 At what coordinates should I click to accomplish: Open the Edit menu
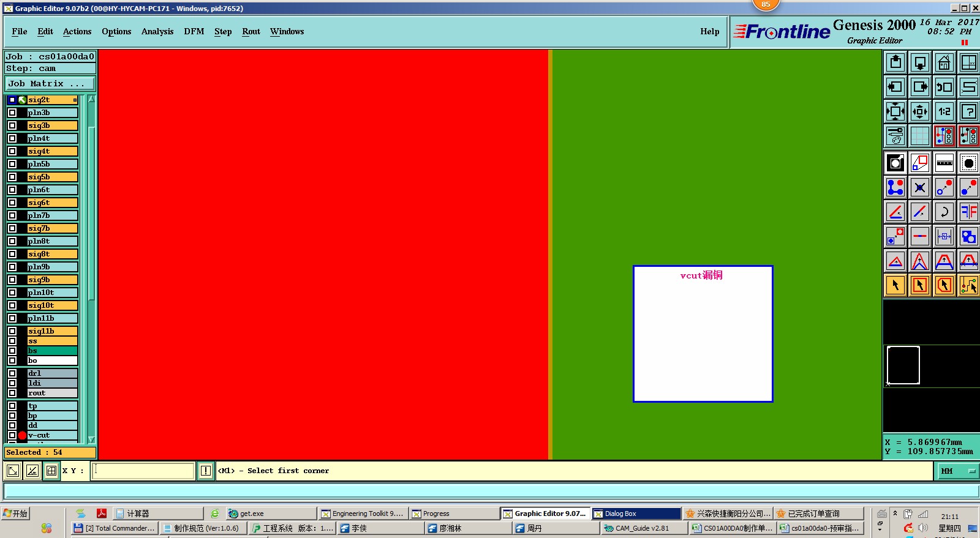(x=45, y=31)
